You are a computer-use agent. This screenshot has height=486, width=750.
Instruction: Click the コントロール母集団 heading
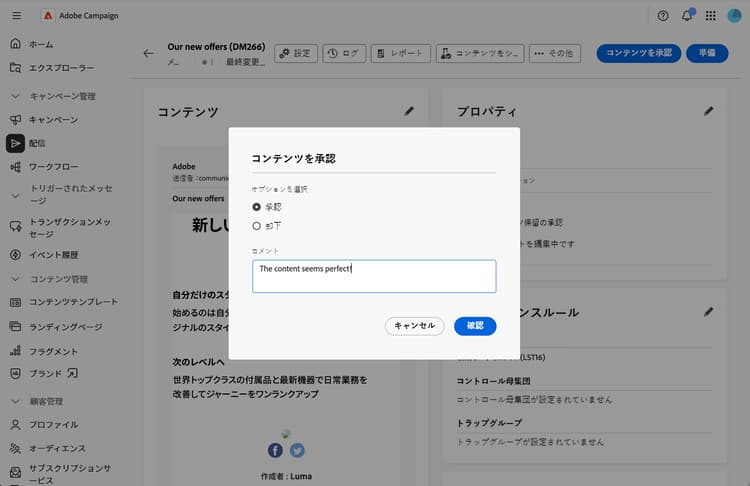[x=493, y=381]
